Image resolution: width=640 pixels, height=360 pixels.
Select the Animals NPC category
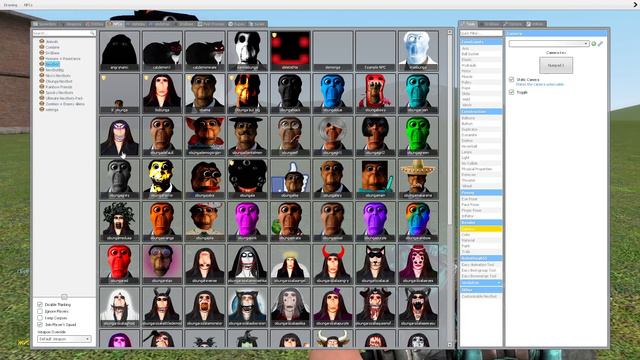(x=52, y=42)
